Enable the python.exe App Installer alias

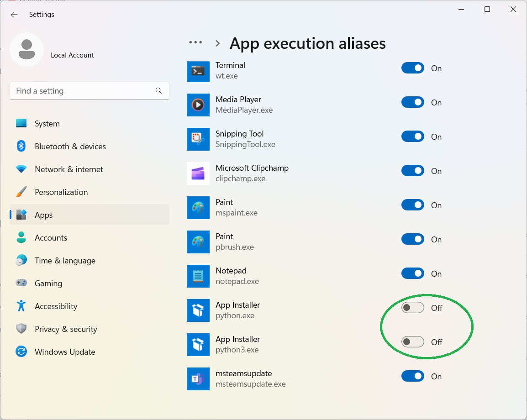(413, 308)
